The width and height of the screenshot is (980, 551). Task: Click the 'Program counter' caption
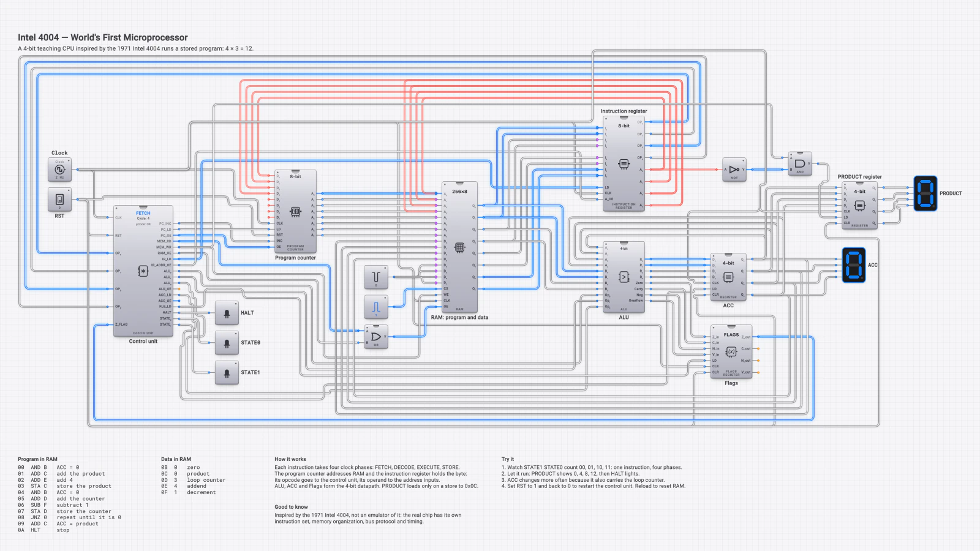pos(295,258)
